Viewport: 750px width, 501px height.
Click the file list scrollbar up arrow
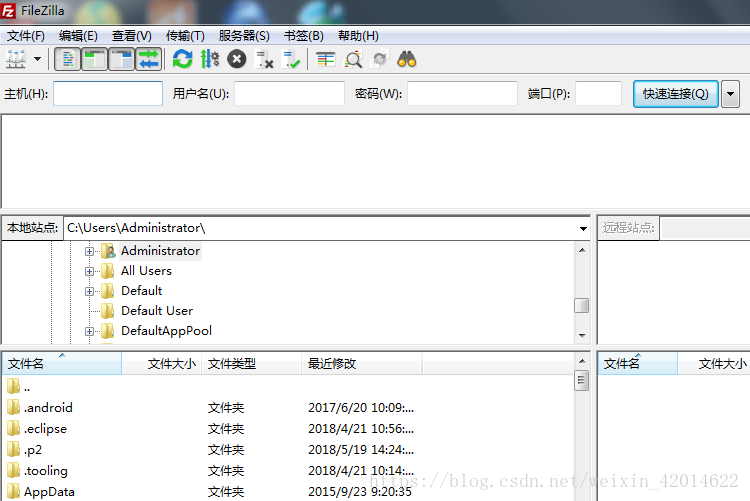(582, 361)
